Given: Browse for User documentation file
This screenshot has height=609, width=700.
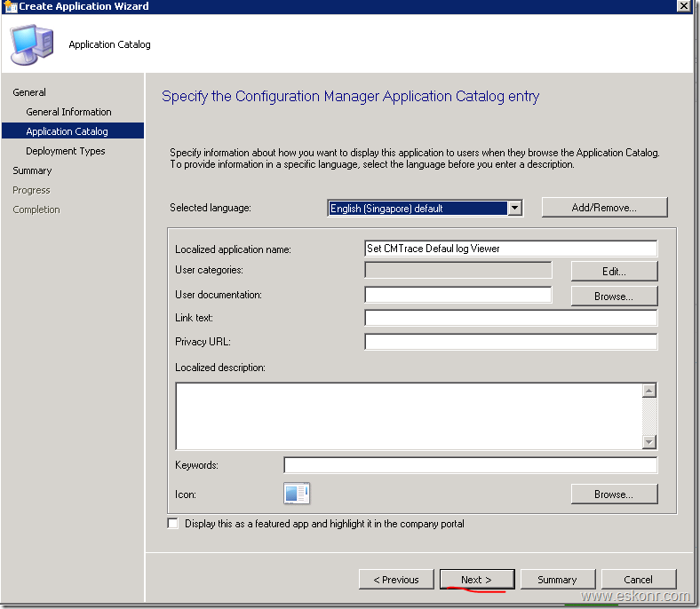Looking at the screenshot, I should (x=614, y=296).
